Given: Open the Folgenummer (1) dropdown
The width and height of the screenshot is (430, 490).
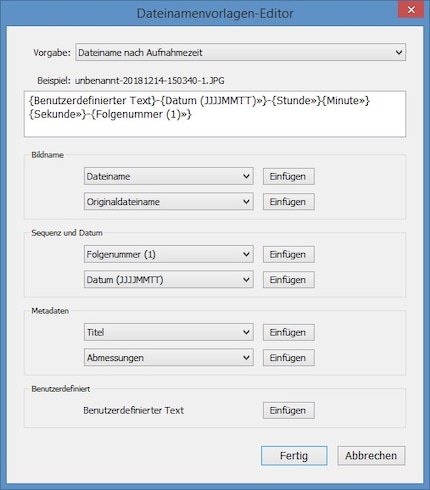Looking at the screenshot, I should pos(169,254).
